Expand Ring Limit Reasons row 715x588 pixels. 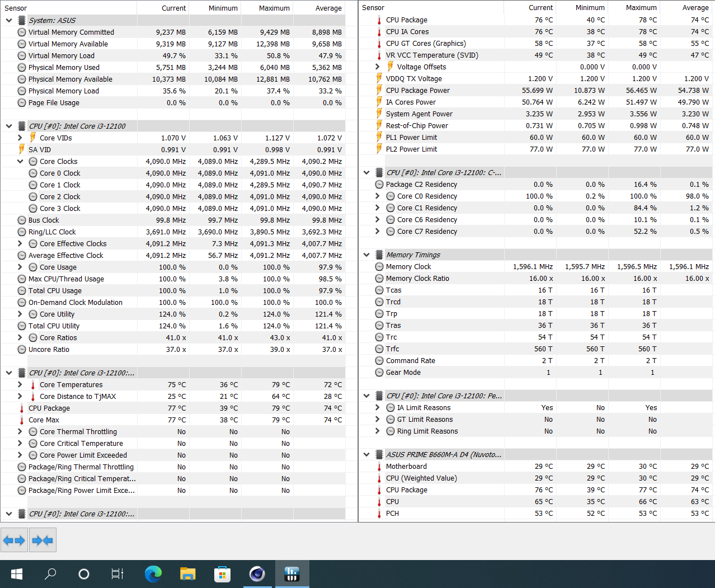[378, 431]
